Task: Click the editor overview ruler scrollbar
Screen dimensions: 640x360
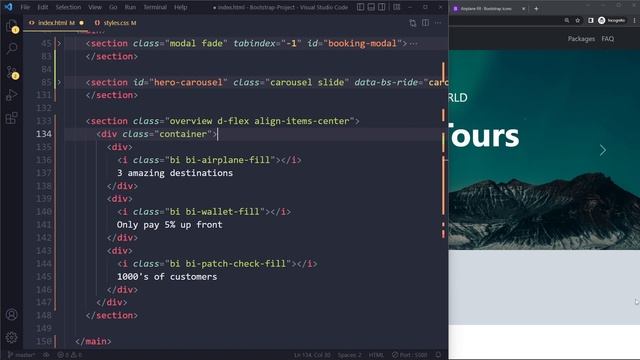Action: coord(443,189)
